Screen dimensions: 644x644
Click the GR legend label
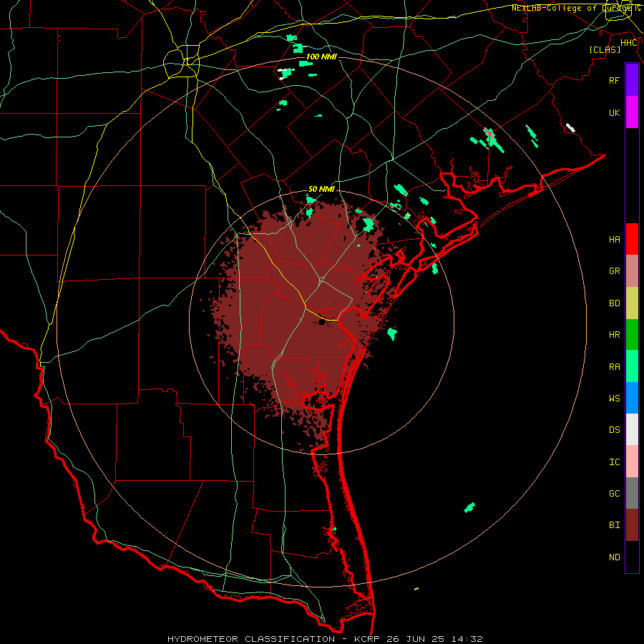pos(614,271)
